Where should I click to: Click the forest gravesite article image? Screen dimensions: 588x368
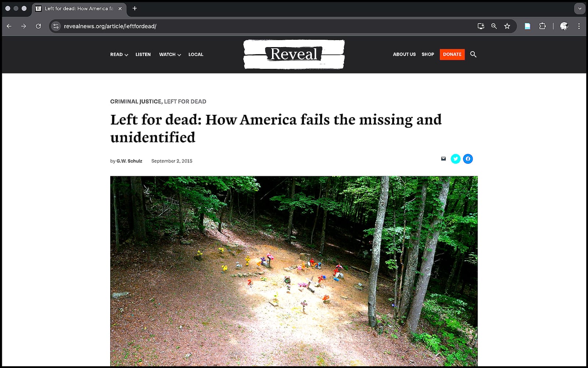(x=294, y=271)
